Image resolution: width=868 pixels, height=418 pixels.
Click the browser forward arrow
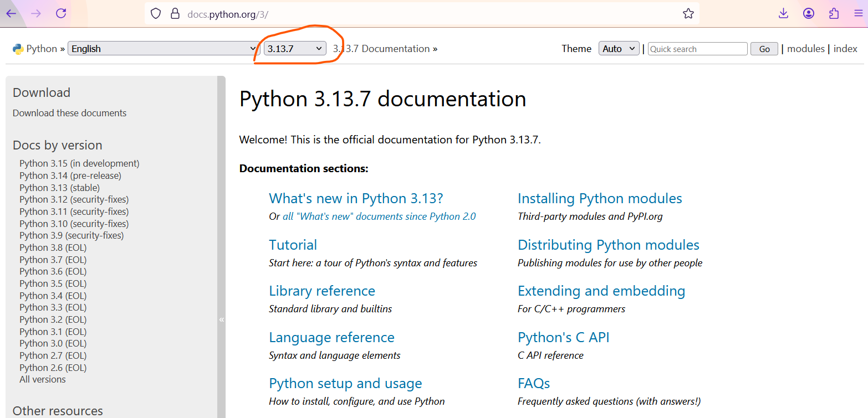point(36,14)
